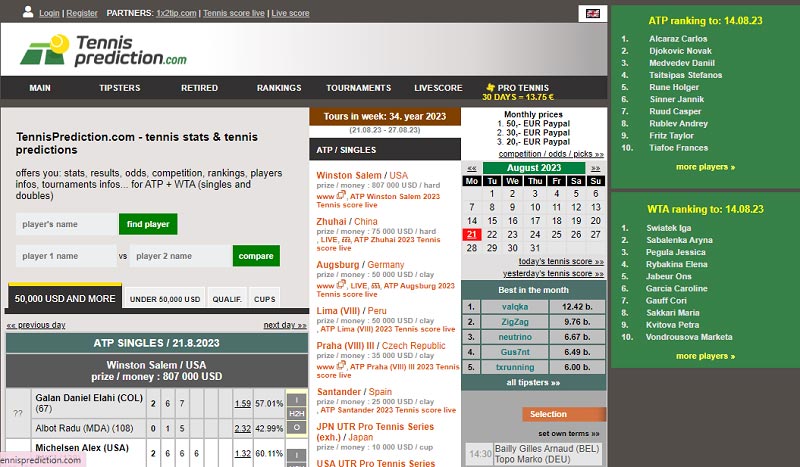The height and width of the screenshot is (467, 800).
Task: Click odds 1.59 for Galan Daniel Elahi
Action: (x=242, y=403)
